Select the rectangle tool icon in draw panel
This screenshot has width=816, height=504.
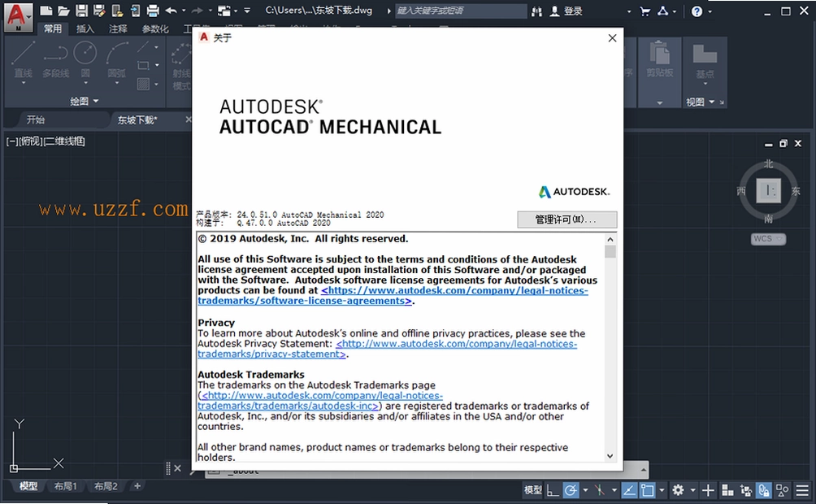(x=143, y=66)
